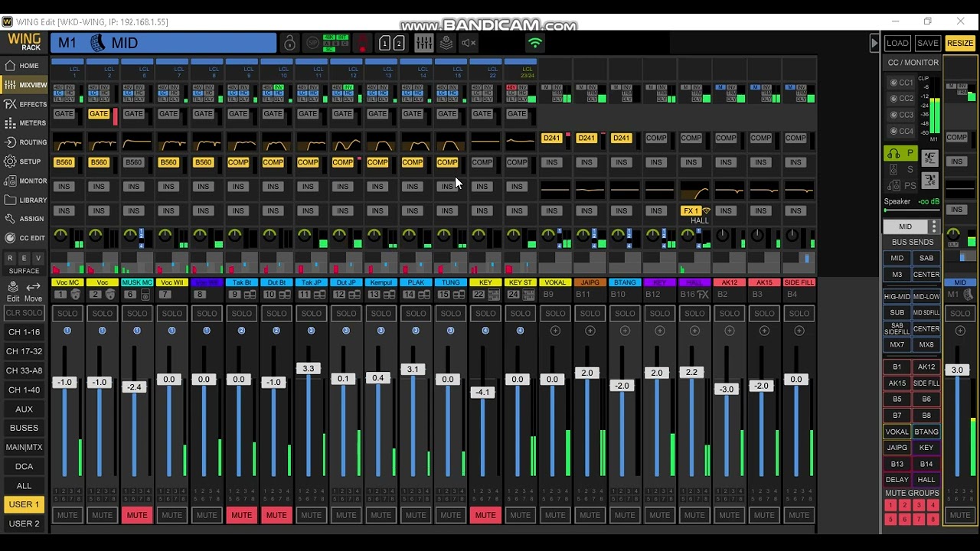Switch to MAIN|MTX layer

24,447
